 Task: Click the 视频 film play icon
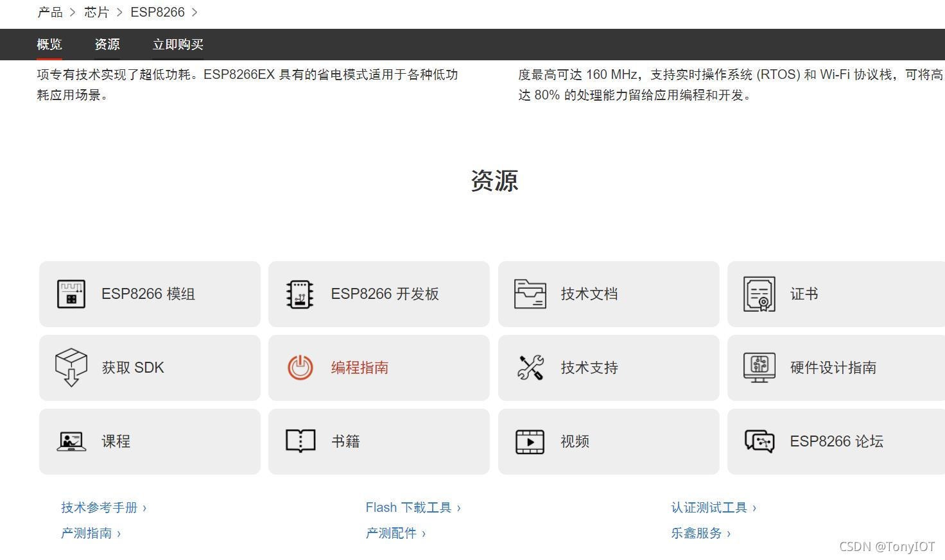tap(530, 442)
